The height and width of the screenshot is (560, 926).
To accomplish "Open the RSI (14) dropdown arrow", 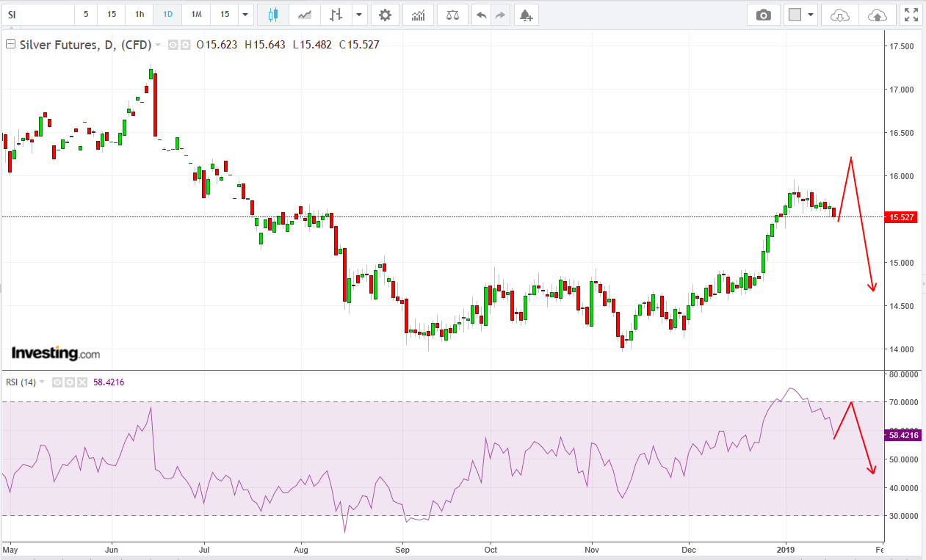I will (42, 382).
